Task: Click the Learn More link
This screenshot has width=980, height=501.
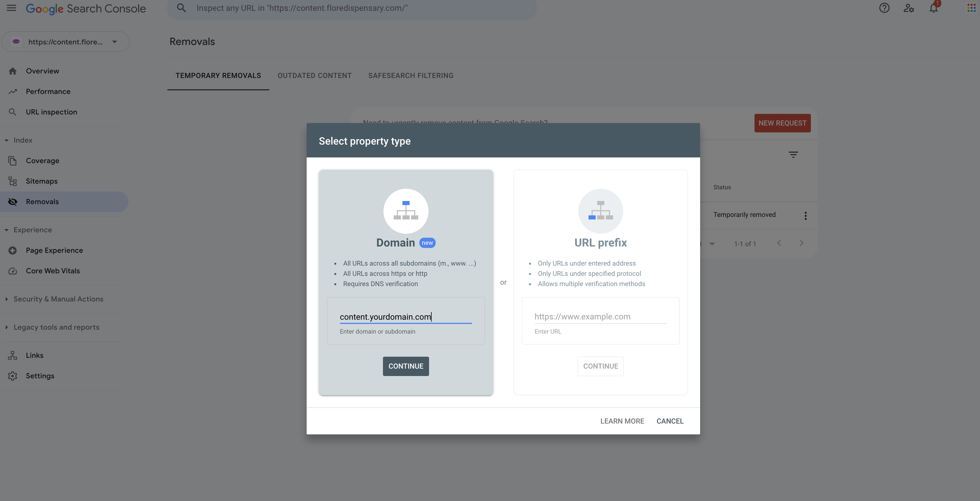Action: point(622,421)
